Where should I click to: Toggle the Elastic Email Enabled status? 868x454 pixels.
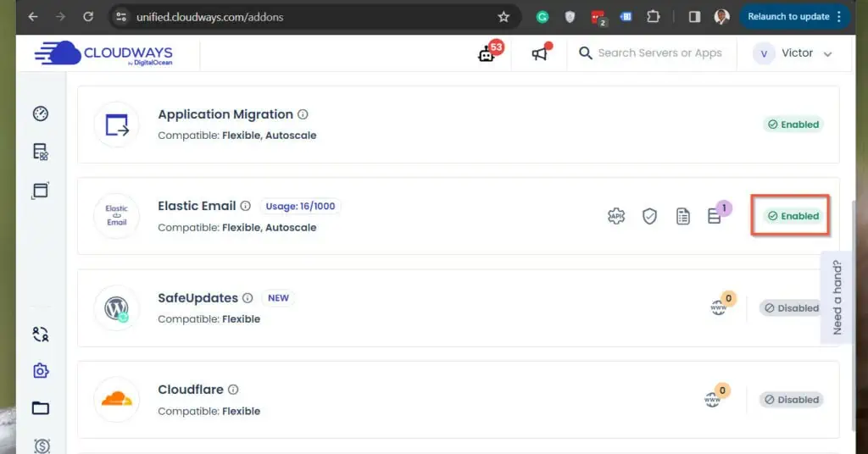tap(793, 216)
